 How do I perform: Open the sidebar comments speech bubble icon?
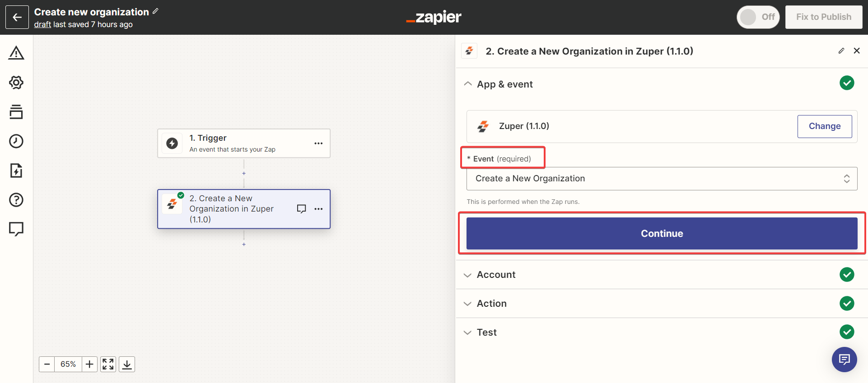(16, 229)
